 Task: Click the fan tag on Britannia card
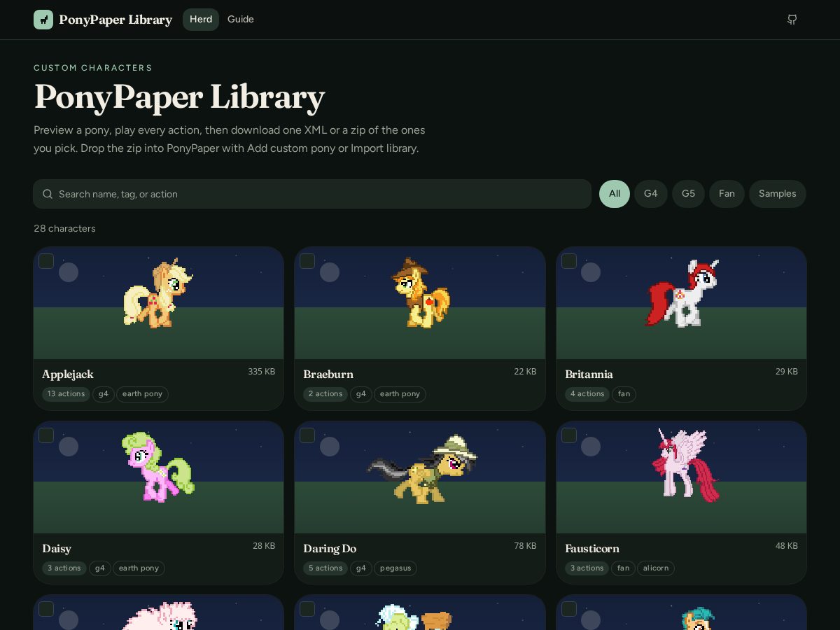coord(624,394)
